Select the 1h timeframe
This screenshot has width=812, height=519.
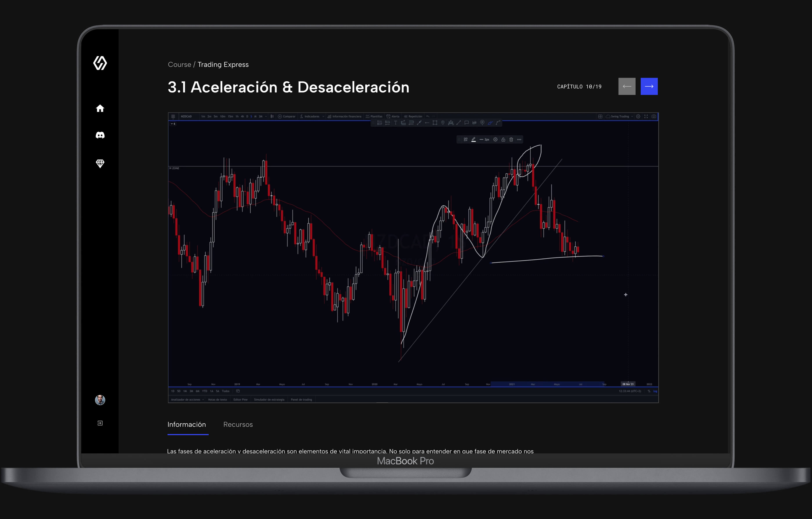[237, 117]
